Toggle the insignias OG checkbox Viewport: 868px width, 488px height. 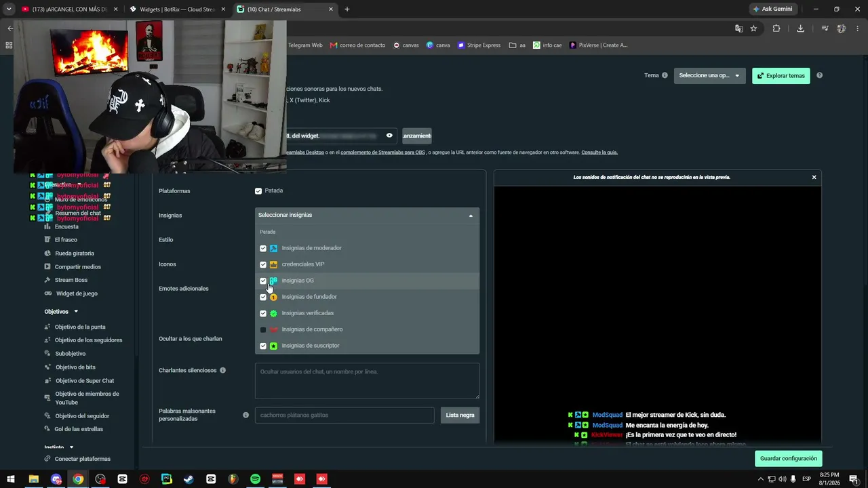click(x=263, y=281)
